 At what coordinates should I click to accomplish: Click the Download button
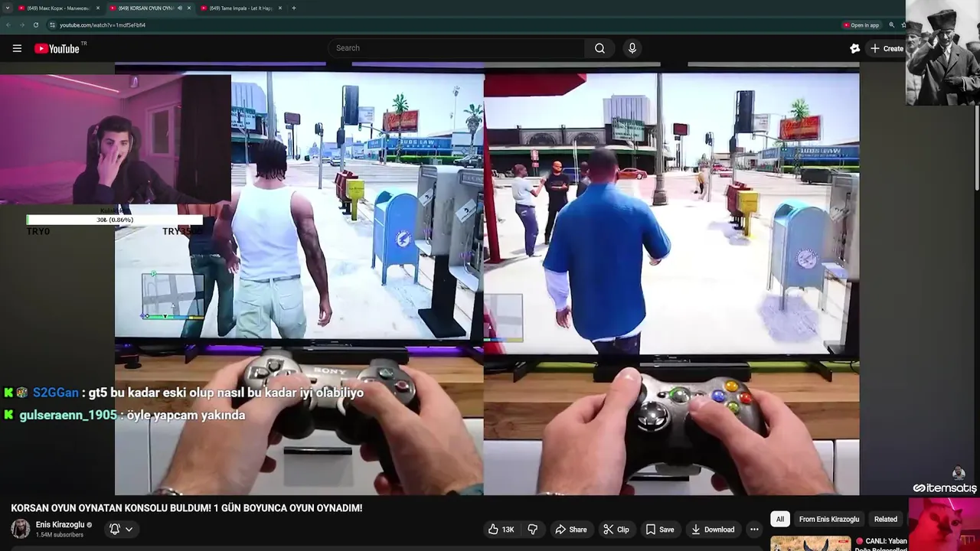tap(713, 530)
